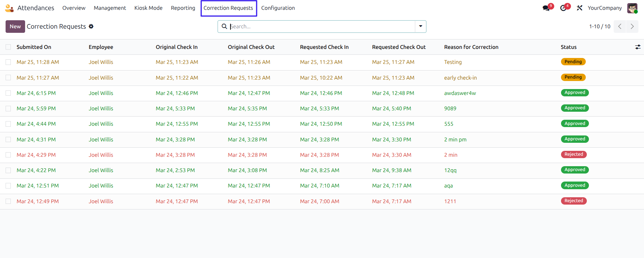644x258 pixels.
Task: Open the Overview menu
Action: (74, 8)
